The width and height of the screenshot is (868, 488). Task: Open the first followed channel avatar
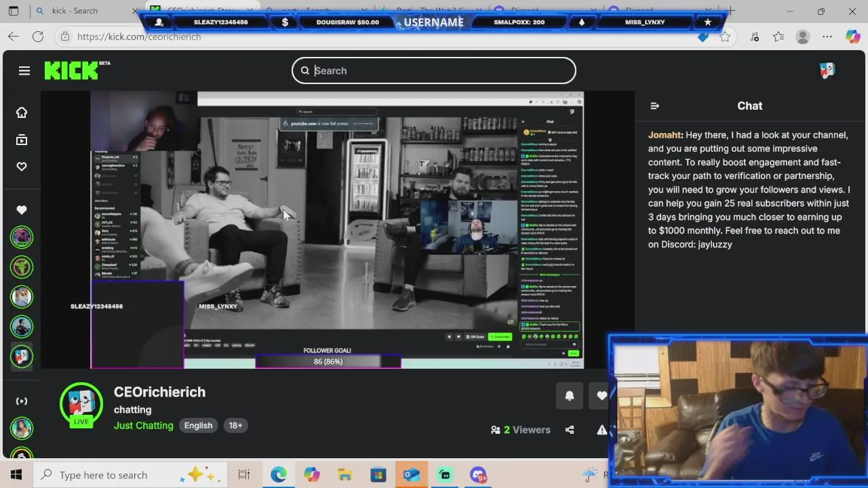[x=22, y=237]
